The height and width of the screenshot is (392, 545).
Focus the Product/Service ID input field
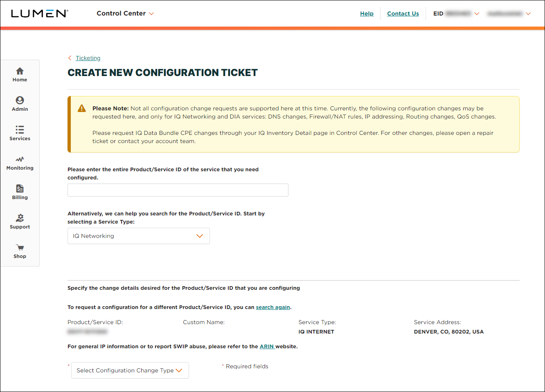click(178, 190)
